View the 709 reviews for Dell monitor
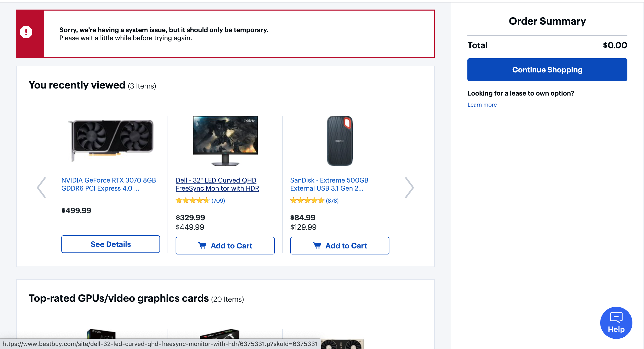 point(218,201)
